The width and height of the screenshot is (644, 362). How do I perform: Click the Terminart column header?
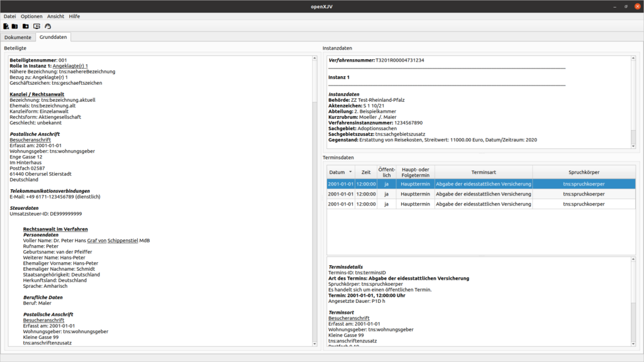point(484,172)
